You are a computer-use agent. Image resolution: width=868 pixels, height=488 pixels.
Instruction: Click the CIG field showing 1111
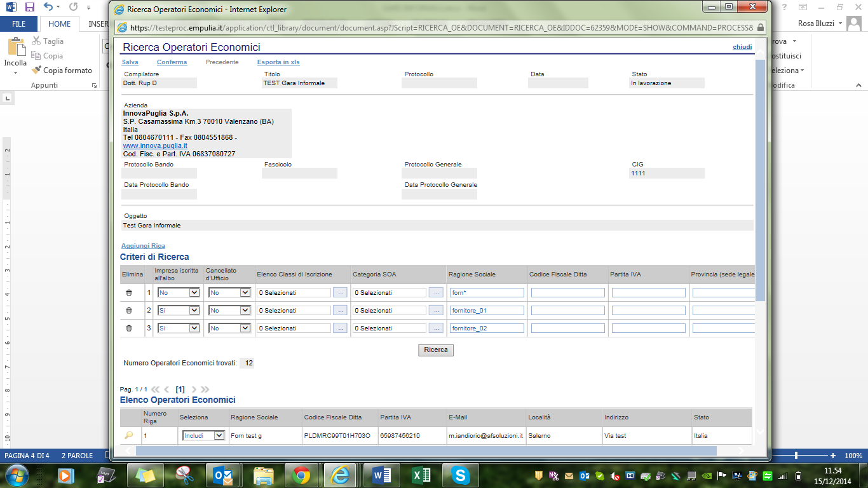click(667, 173)
